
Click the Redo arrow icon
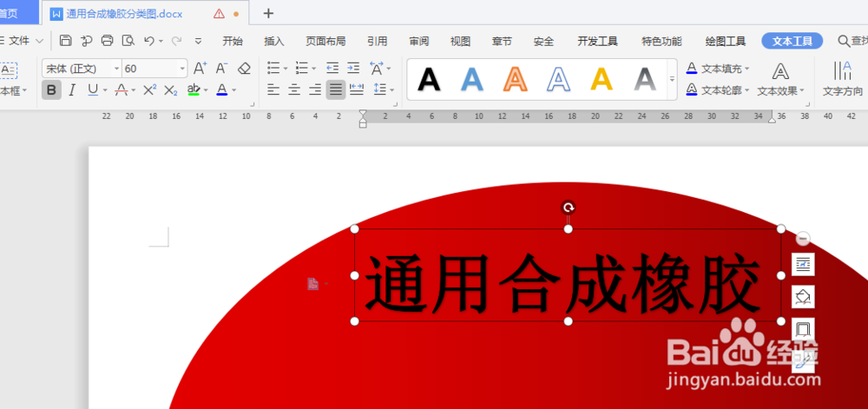click(x=176, y=41)
